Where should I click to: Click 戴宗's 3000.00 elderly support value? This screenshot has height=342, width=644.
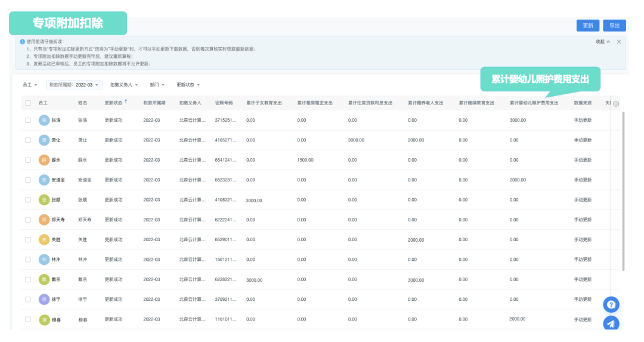pos(416,280)
